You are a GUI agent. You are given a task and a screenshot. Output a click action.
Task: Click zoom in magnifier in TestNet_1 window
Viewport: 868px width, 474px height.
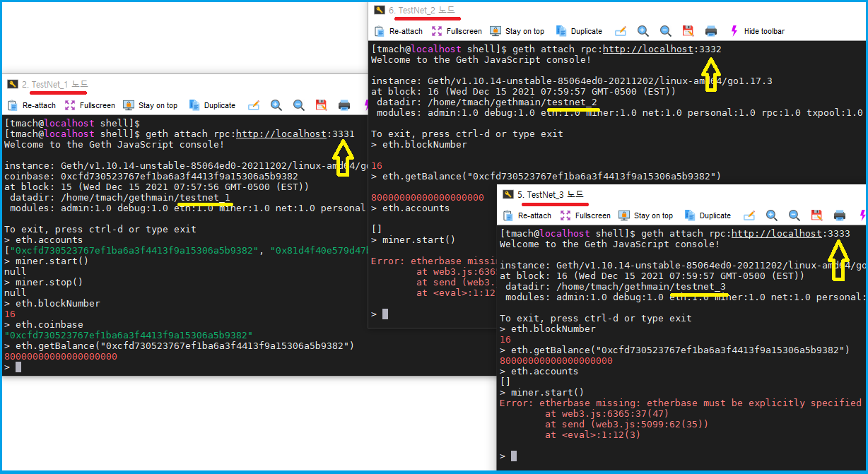coord(276,105)
